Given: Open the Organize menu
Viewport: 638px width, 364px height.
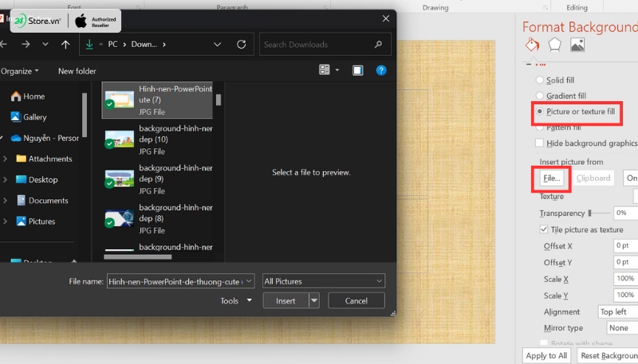Looking at the screenshot, I should (x=19, y=71).
